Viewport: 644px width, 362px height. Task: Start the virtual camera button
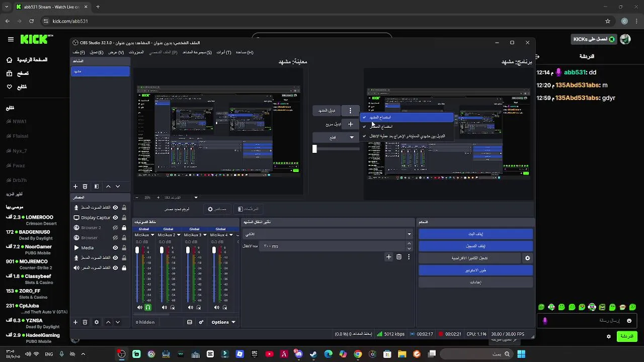469,258
